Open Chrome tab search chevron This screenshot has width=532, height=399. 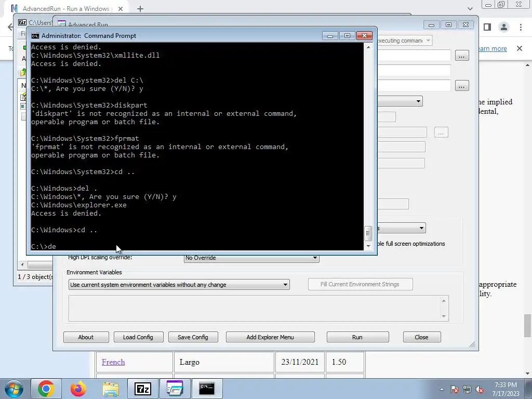(x=470, y=9)
